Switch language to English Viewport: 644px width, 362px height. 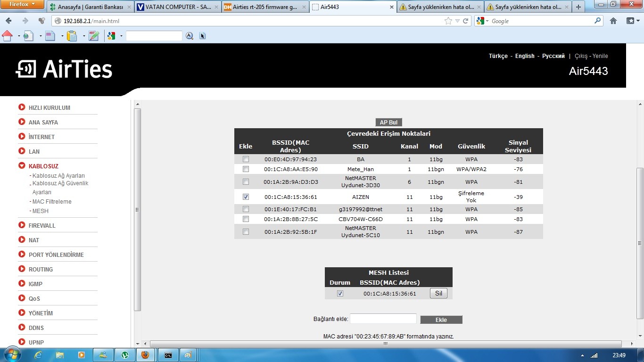525,56
